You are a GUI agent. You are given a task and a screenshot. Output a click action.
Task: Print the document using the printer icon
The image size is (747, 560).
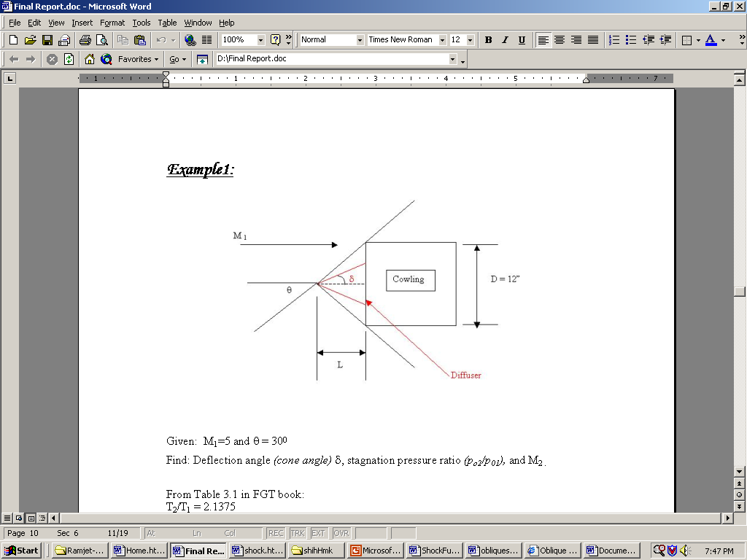pos(85,40)
